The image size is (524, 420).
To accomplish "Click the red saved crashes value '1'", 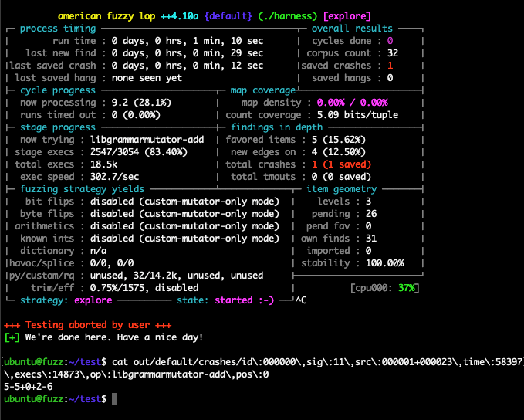I will pyautogui.click(x=390, y=66).
